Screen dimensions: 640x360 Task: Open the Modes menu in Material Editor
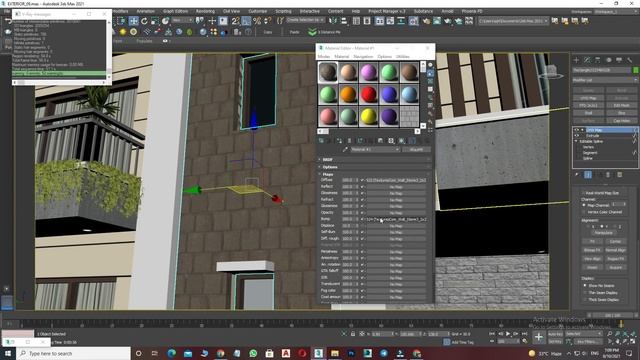(324, 56)
